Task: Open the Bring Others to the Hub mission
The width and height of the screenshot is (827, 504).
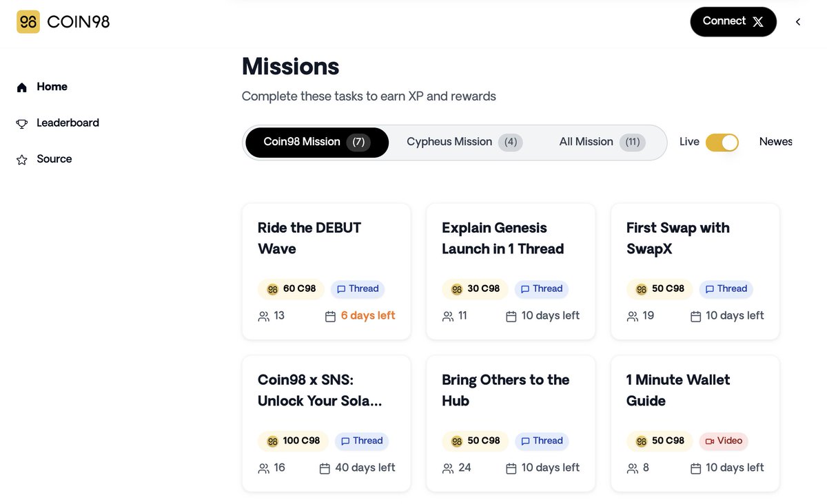Action: click(511, 423)
